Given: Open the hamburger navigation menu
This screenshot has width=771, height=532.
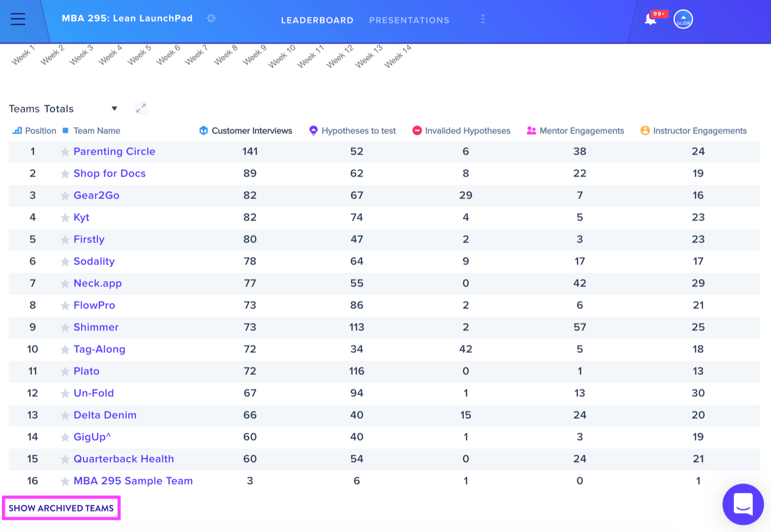Looking at the screenshot, I should [x=18, y=19].
